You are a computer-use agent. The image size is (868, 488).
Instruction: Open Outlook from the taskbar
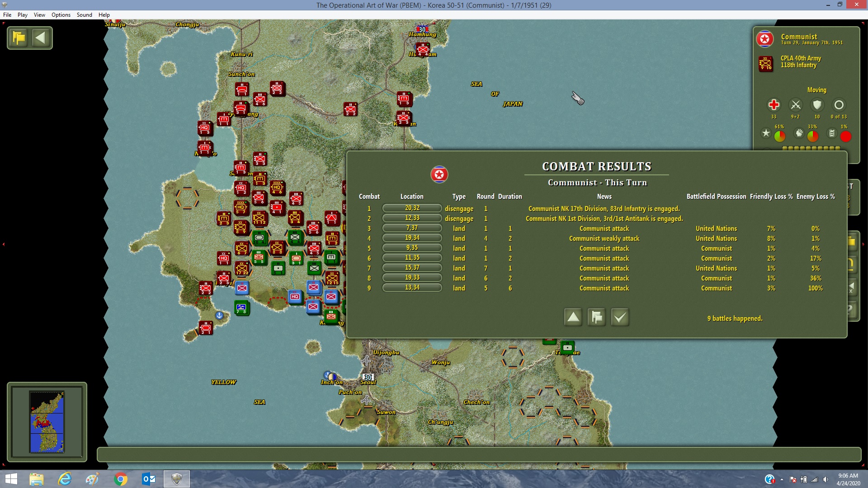click(x=149, y=479)
